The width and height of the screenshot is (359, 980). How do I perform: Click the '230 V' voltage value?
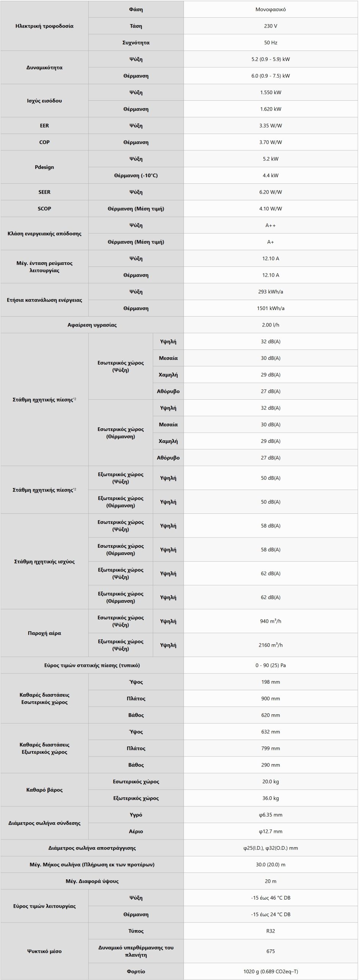pyautogui.click(x=270, y=26)
